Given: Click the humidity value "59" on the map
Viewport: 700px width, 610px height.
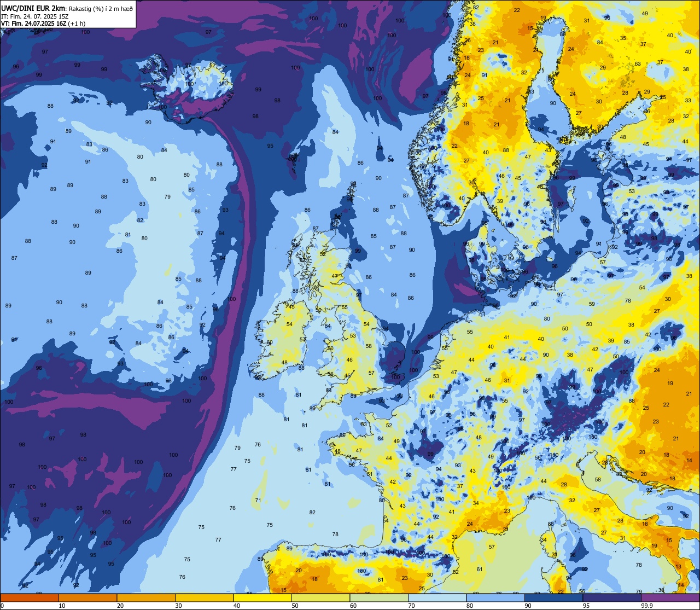Looking at the screenshot, I should (592, 304).
